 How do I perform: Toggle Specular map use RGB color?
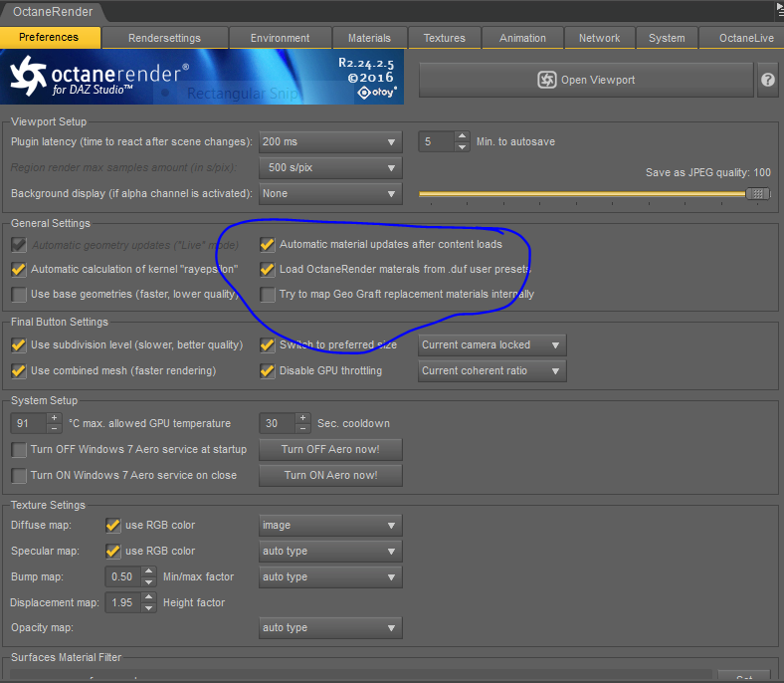pyautogui.click(x=113, y=552)
